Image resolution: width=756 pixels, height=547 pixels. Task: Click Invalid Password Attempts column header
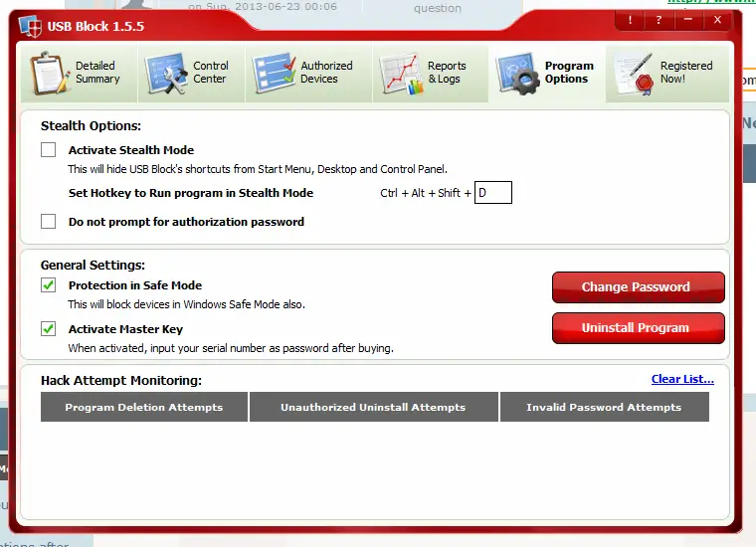[x=604, y=407]
